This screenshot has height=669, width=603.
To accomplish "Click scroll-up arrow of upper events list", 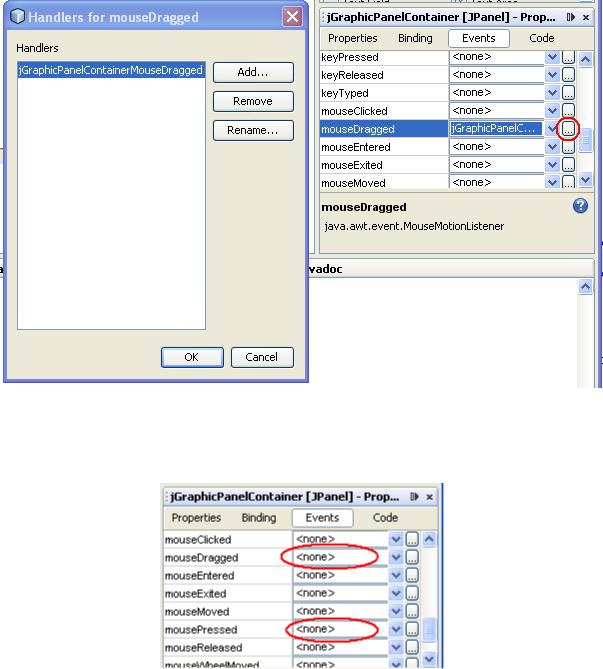I will 586,59.
